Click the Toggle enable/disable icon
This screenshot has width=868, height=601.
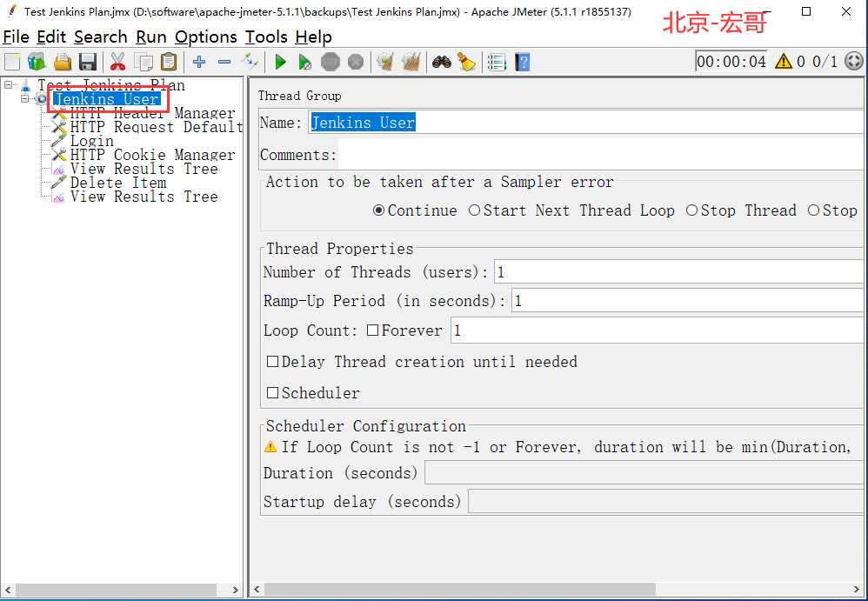click(250, 62)
